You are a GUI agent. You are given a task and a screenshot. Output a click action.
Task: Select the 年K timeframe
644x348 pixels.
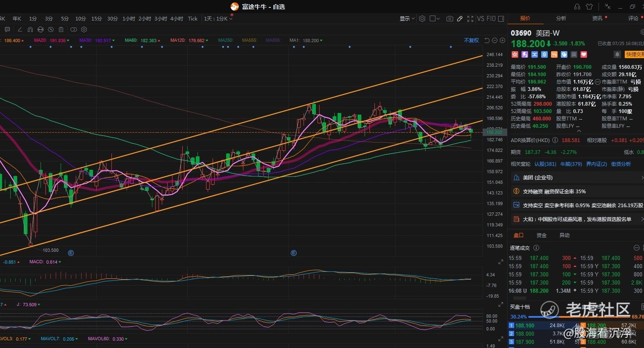coord(17,18)
